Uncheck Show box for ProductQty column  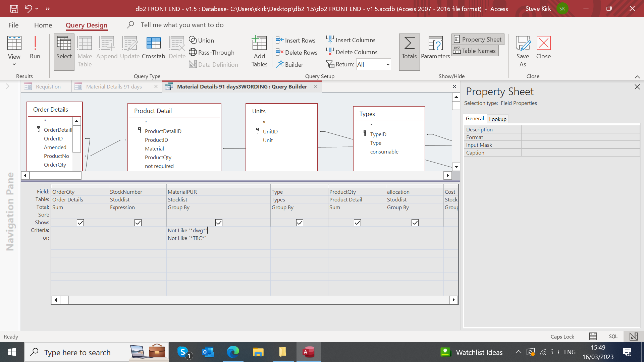point(357,223)
